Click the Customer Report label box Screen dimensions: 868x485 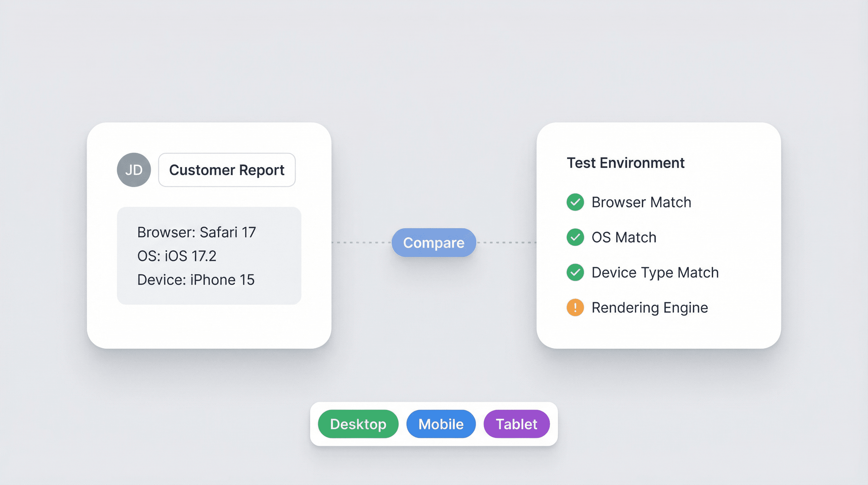click(227, 170)
